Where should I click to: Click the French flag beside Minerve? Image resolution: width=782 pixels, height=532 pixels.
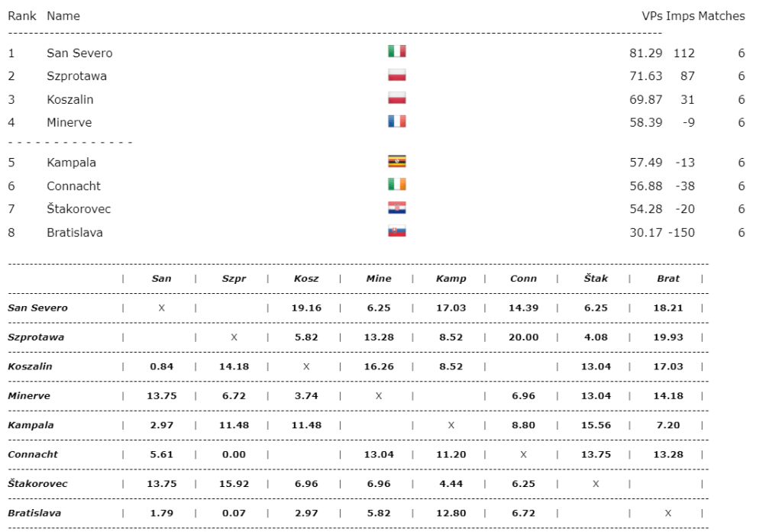(x=396, y=121)
